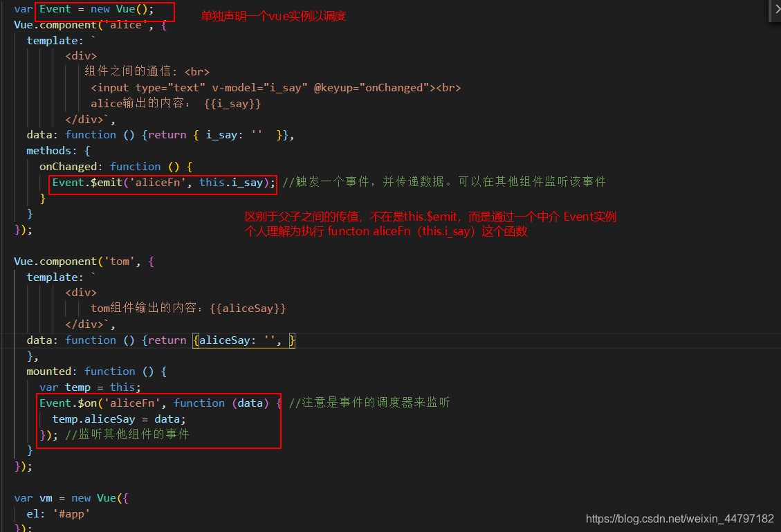This screenshot has width=781, height=532.
Task: Click the comment '触发一个事件，并传递数据'
Action: pos(367,182)
